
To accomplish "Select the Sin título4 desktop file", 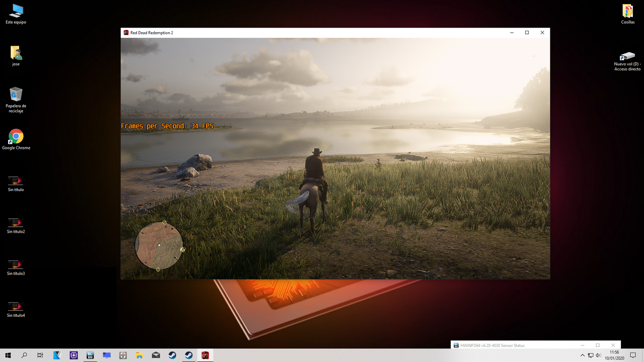I will point(16,309).
